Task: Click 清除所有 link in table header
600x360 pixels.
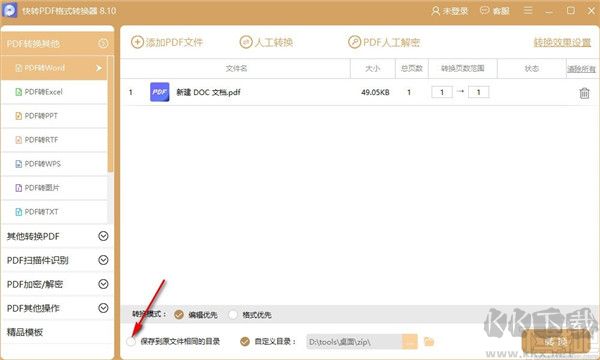Action: pos(581,69)
